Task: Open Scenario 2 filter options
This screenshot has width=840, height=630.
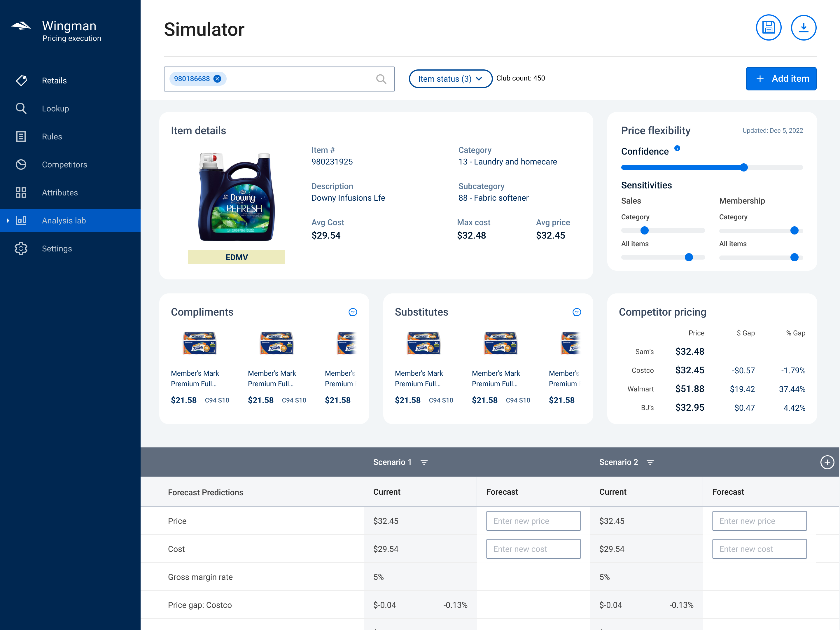Action: click(x=650, y=462)
